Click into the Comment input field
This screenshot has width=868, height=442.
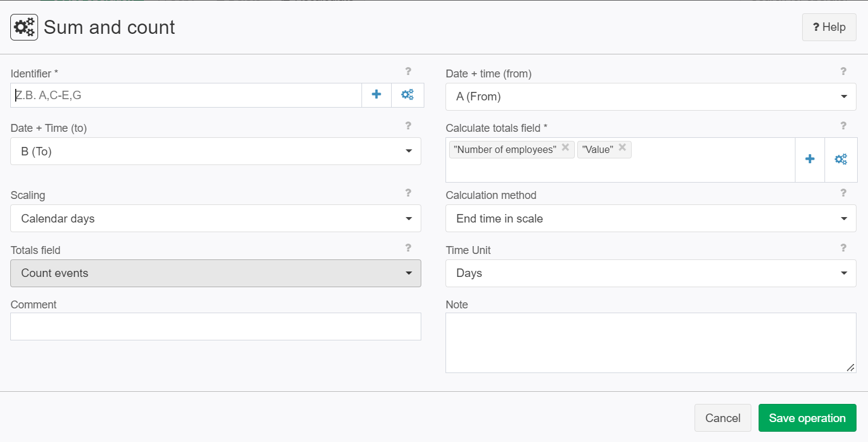pos(216,327)
